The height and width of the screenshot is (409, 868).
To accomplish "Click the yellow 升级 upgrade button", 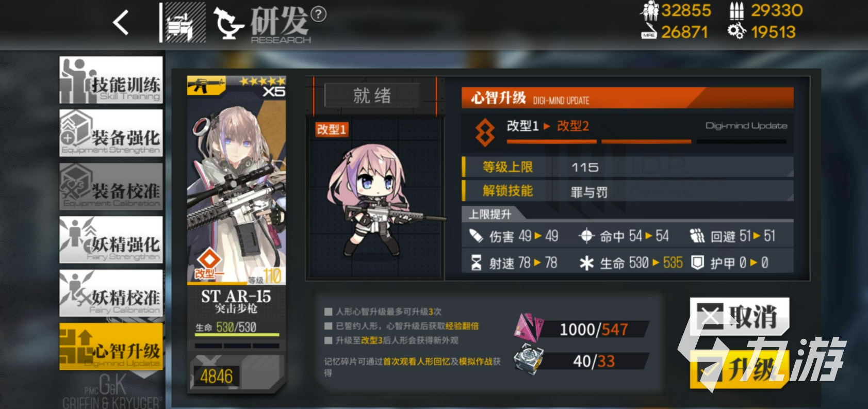I will [x=739, y=369].
